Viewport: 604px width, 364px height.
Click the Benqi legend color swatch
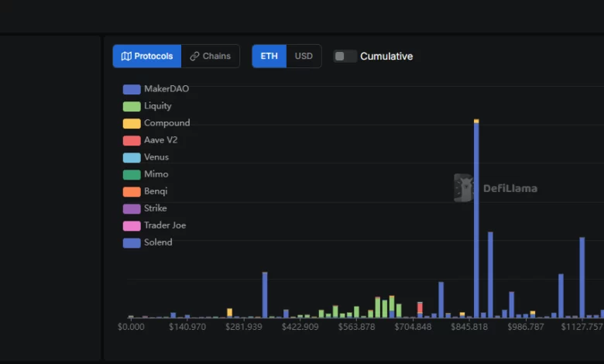pyautogui.click(x=132, y=191)
